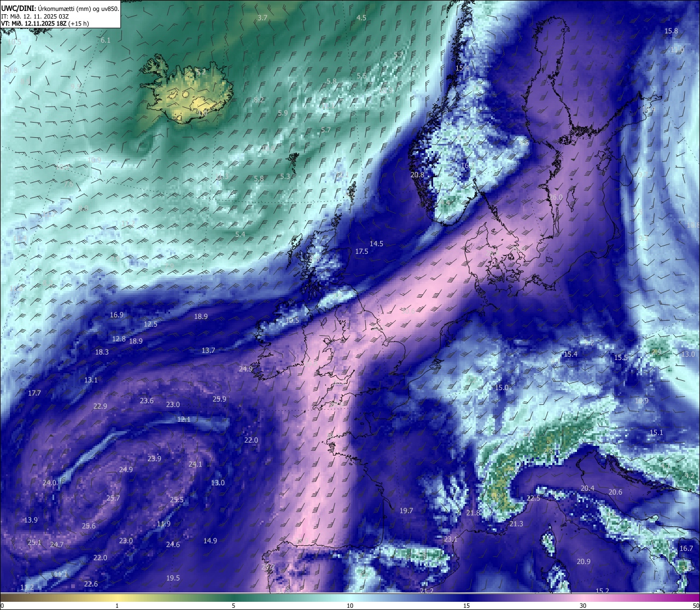This screenshot has height=610, width=700.
Task: Click the value 20.9 in the Tyrrhenian Sea
Action: (584, 561)
